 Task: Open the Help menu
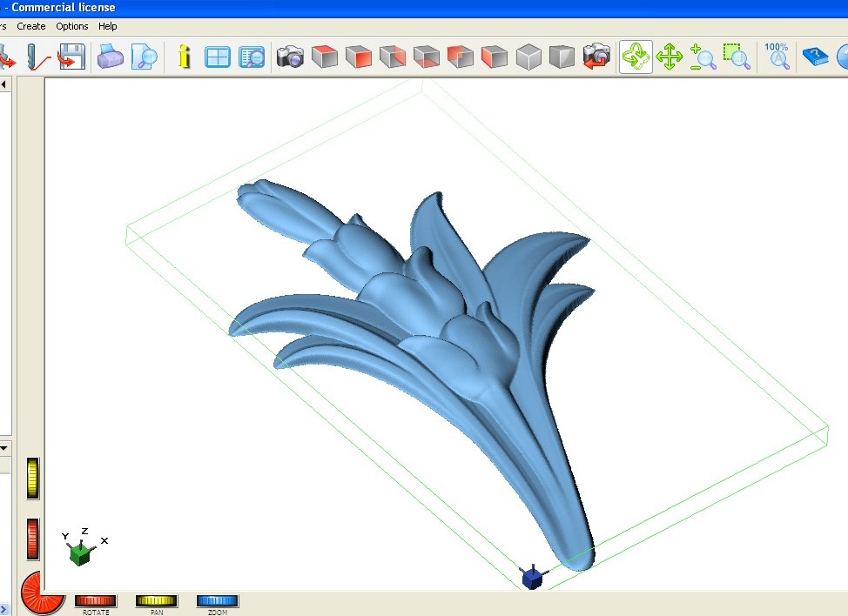tap(107, 26)
